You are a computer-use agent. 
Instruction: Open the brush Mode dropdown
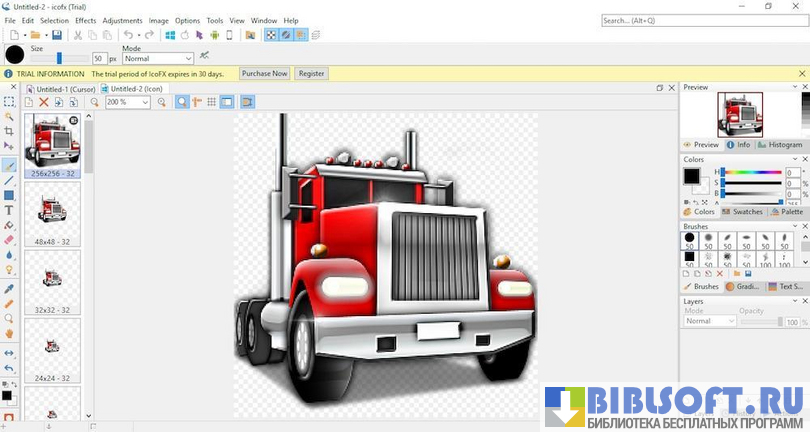click(x=157, y=59)
